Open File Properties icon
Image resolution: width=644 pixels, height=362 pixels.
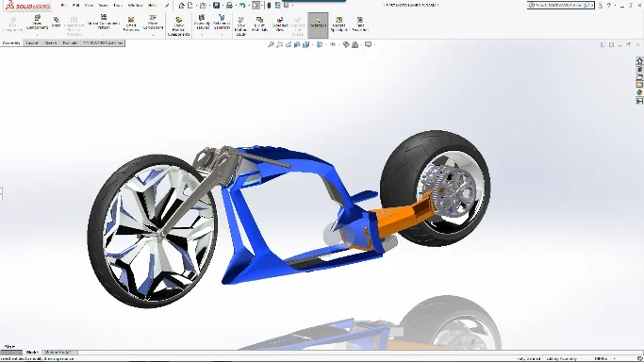pyautogui.click(x=277, y=6)
